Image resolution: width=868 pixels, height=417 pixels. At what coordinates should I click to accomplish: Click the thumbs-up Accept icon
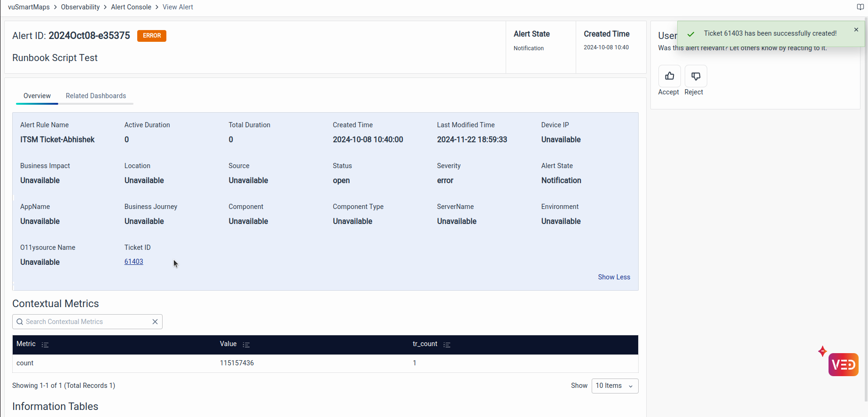tap(669, 76)
